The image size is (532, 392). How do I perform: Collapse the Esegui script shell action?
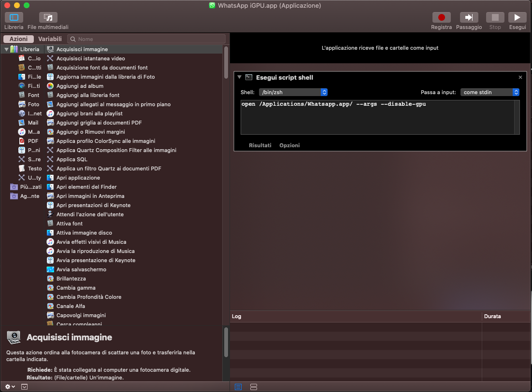tap(240, 77)
